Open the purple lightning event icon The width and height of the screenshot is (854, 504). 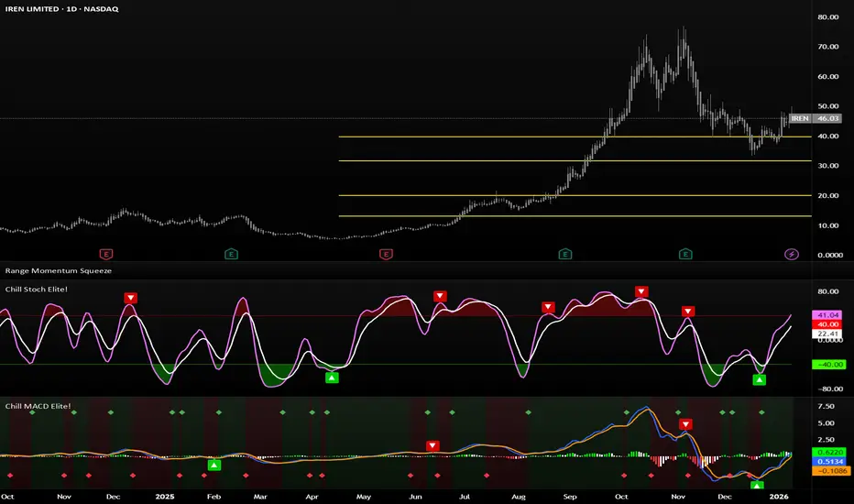click(792, 254)
